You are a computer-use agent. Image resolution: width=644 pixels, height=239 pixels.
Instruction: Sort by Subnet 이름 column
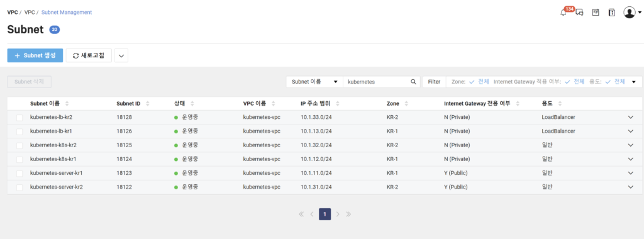click(x=67, y=104)
